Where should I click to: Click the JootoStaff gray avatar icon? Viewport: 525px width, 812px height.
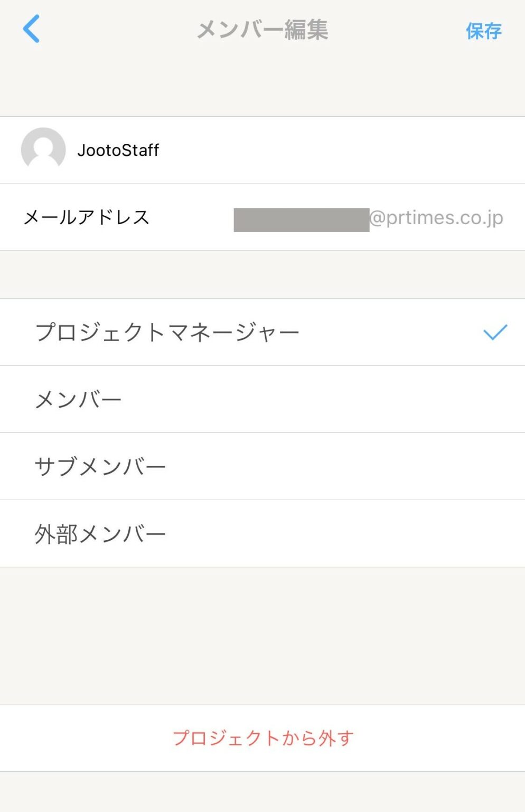(x=43, y=150)
